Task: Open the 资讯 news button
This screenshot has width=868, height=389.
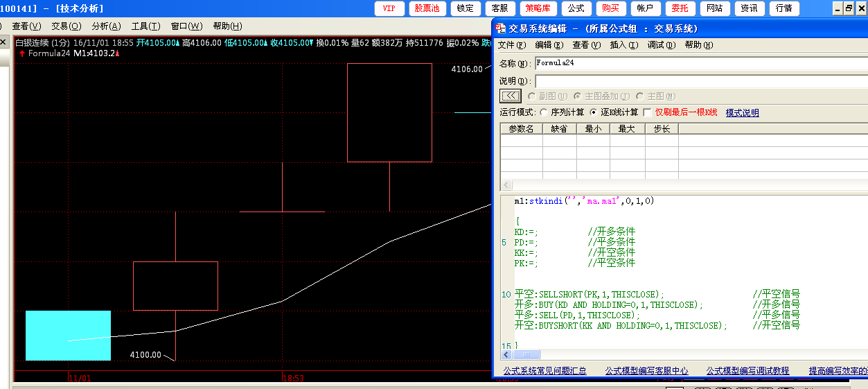Action: click(x=749, y=8)
